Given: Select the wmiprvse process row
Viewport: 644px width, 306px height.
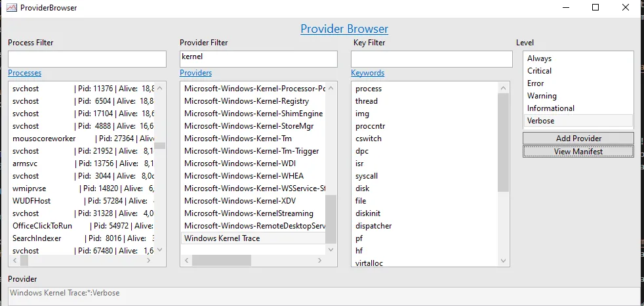Looking at the screenshot, I should point(82,188).
